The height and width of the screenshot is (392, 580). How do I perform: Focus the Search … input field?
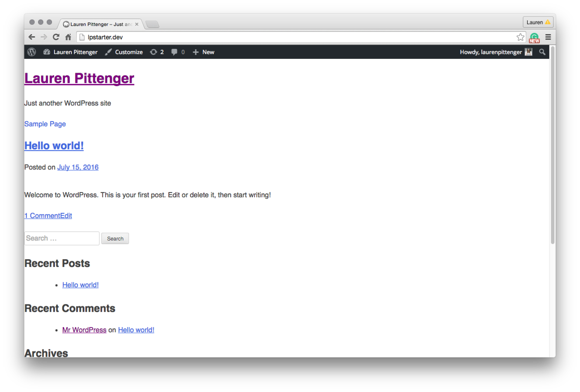(62, 238)
